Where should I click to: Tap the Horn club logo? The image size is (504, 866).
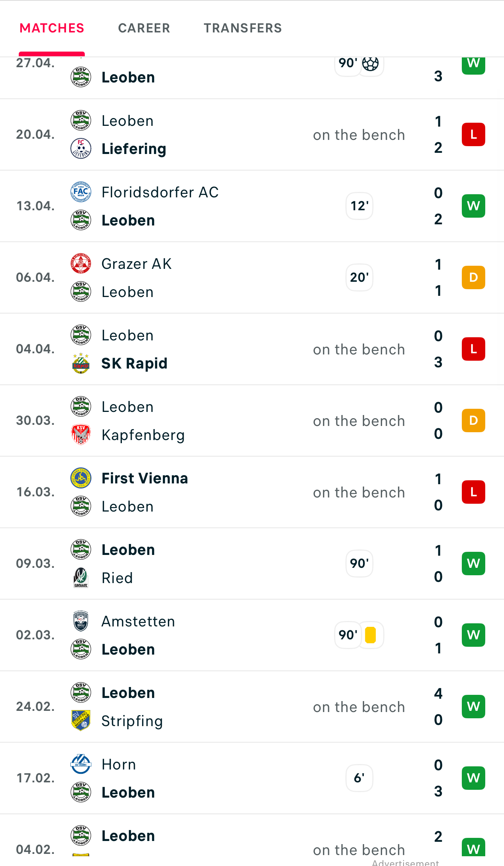[x=81, y=764]
